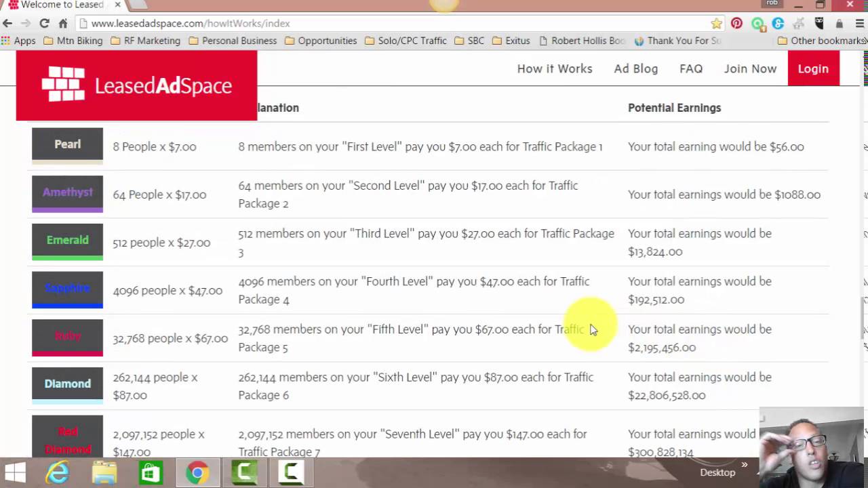Click the gray extension icon beside Hootsuite owl
This screenshot has height=488, width=868.
(798, 23)
